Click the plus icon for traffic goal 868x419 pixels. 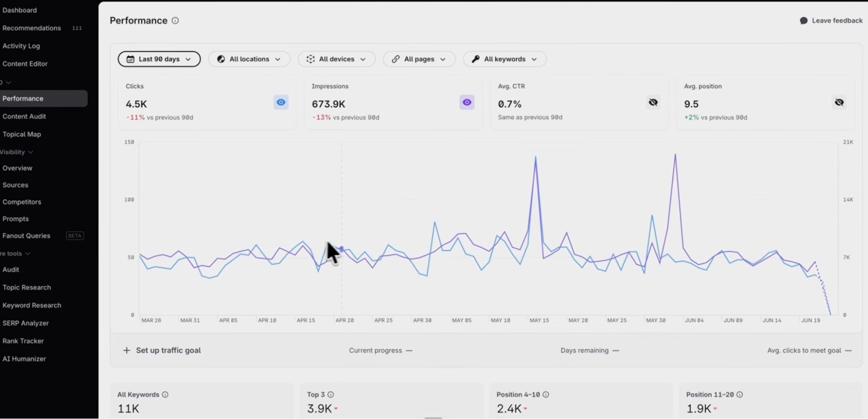click(x=126, y=350)
